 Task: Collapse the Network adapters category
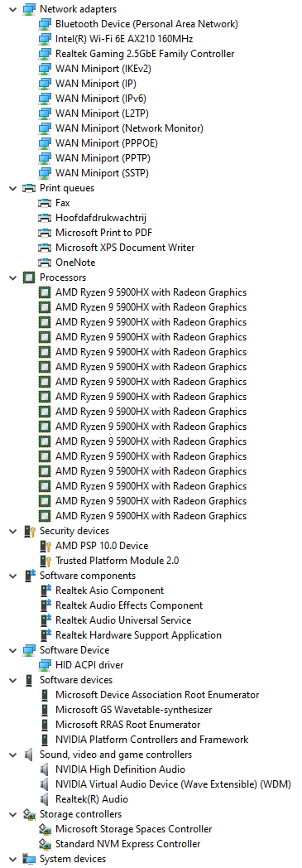pyautogui.click(x=12, y=9)
